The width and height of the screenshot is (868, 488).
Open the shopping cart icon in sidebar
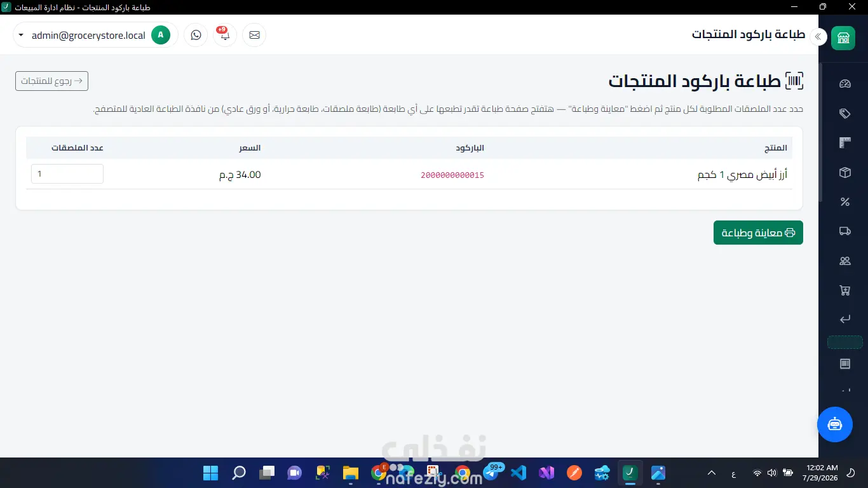pos(844,290)
